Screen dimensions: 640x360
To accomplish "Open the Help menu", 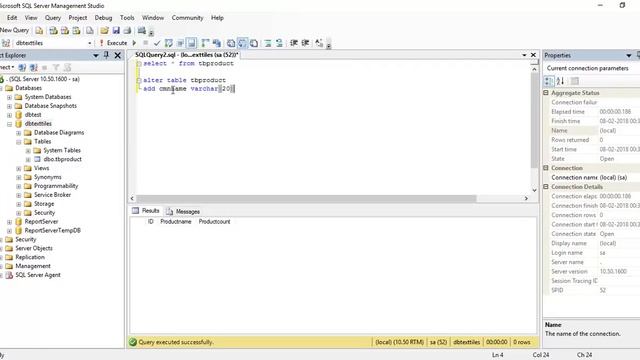I will 217,18.
